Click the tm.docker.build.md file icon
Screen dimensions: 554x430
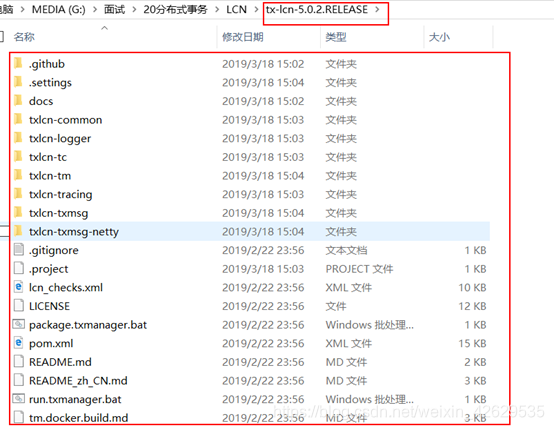[19, 417]
